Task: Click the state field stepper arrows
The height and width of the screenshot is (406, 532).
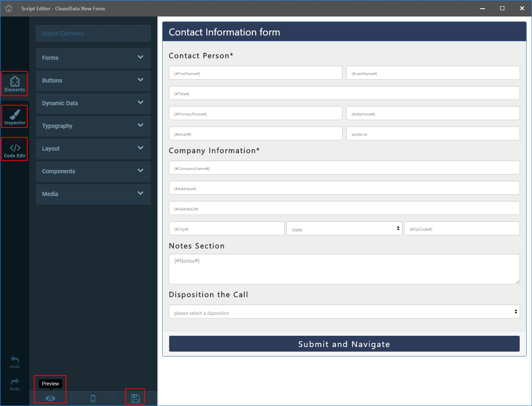Action: 398,228
